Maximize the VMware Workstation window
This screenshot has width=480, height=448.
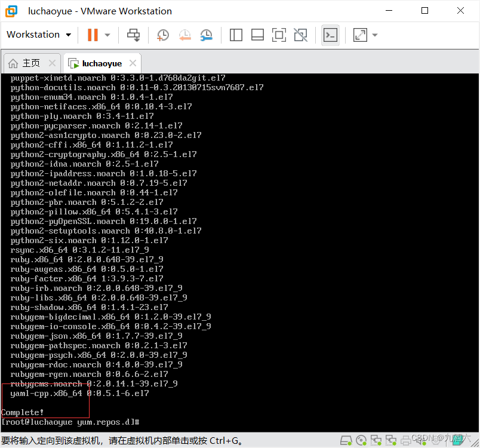(424, 11)
